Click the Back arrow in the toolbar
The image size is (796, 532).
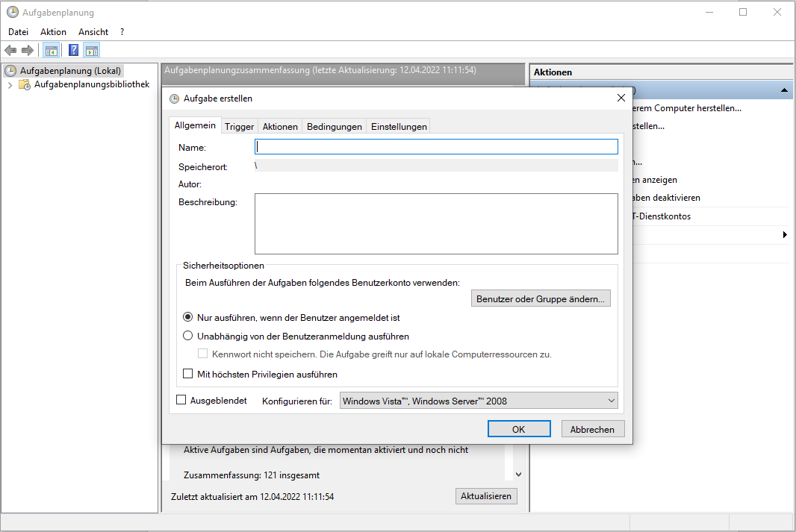10,51
